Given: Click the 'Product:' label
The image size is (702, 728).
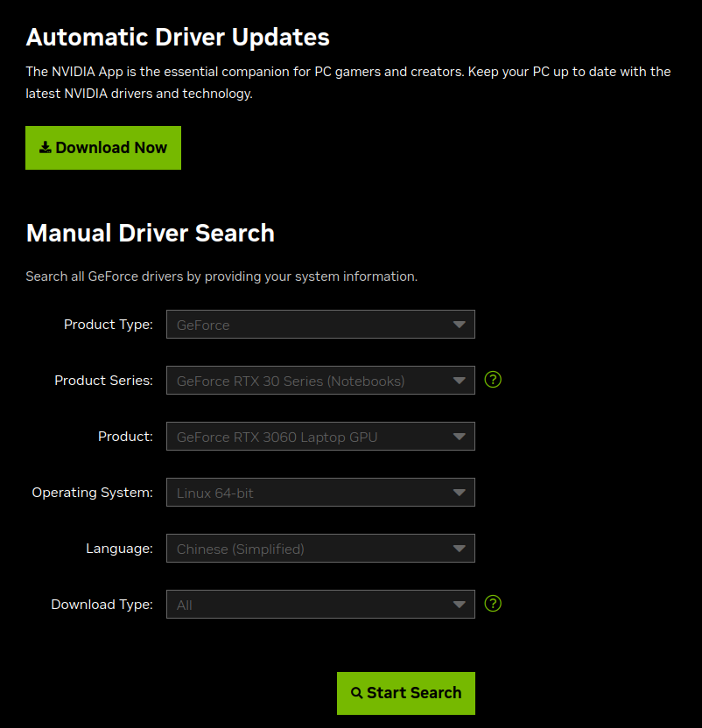Looking at the screenshot, I should (x=125, y=437).
